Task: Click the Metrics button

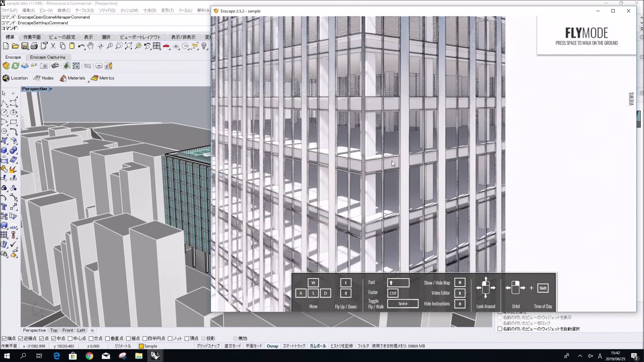Action: 103,78
